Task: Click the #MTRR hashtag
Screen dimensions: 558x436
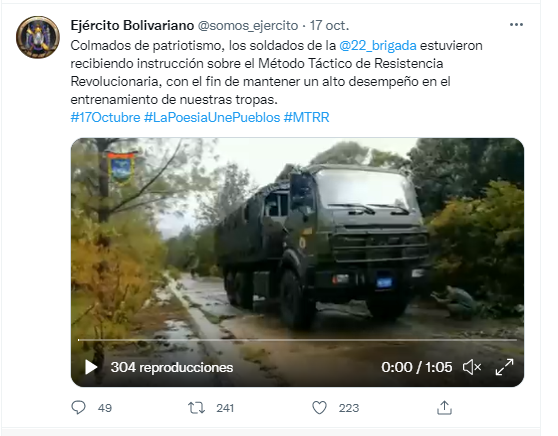Action: click(306, 117)
